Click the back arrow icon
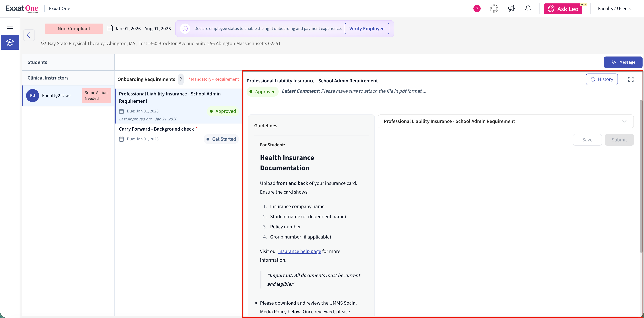This screenshot has width=644, height=318. 29,35
